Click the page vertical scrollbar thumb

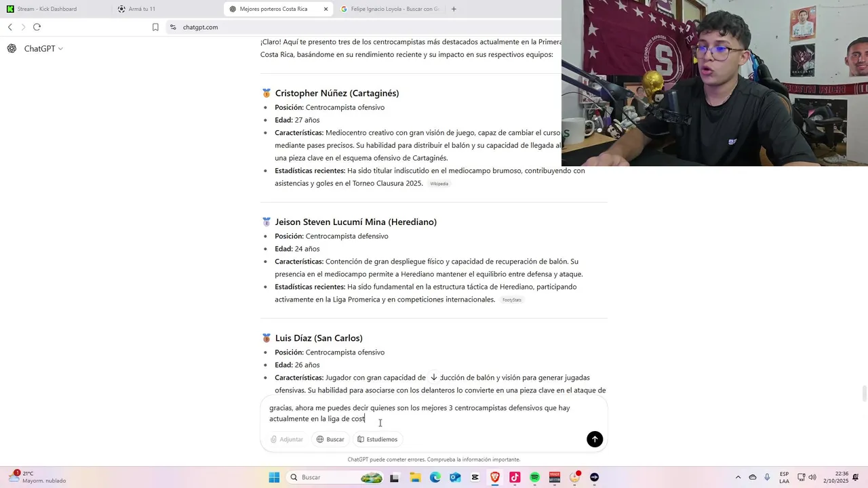tap(864, 393)
